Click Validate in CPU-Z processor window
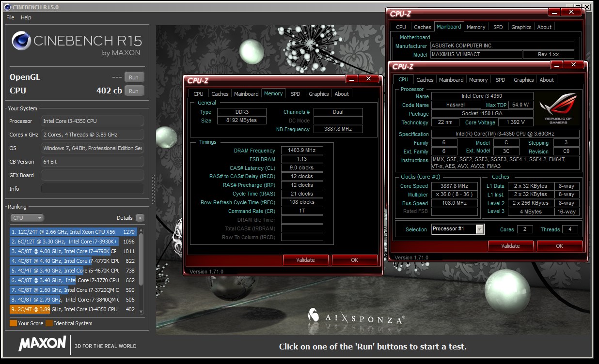The width and height of the screenshot is (599, 364). coord(510,246)
